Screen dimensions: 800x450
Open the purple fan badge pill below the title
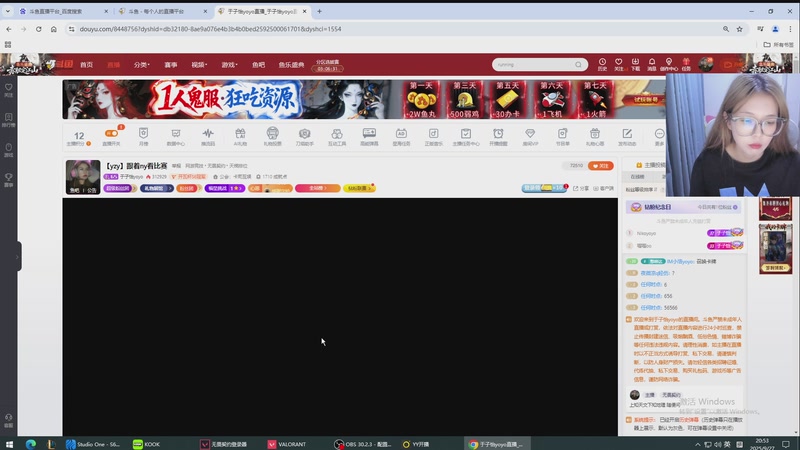click(x=120, y=188)
